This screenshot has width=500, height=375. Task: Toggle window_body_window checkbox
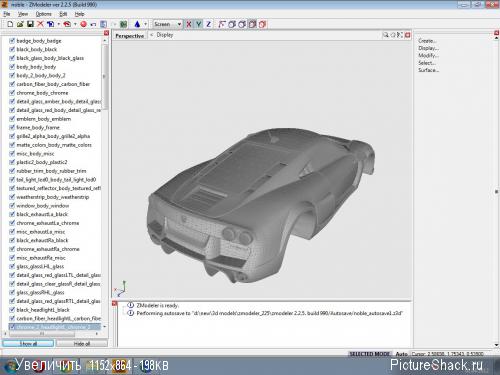click(x=12, y=206)
